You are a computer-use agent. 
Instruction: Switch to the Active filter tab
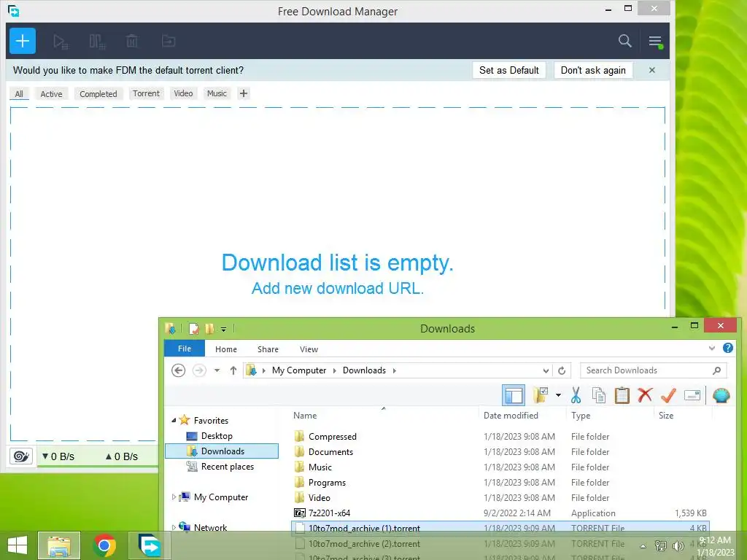pyautogui.click(x=52, y=94)
